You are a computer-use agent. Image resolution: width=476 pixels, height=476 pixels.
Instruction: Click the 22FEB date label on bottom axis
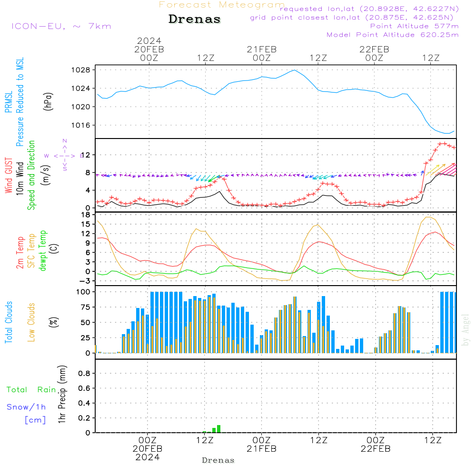[x=375, y=449]
